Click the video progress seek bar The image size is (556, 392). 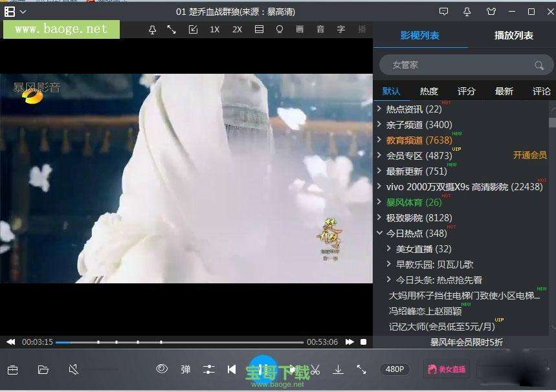179,342
